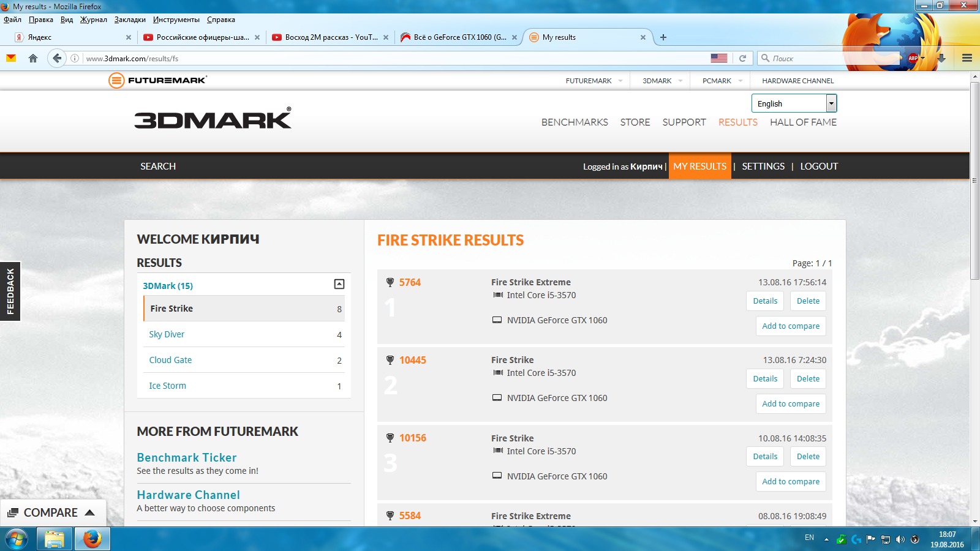Show hidden tray icons arrow

pyautogui.click(x=826, y=539)
